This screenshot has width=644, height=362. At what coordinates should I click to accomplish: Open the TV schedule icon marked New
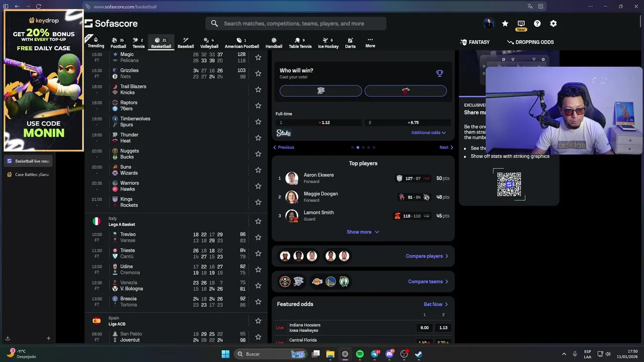521,24
